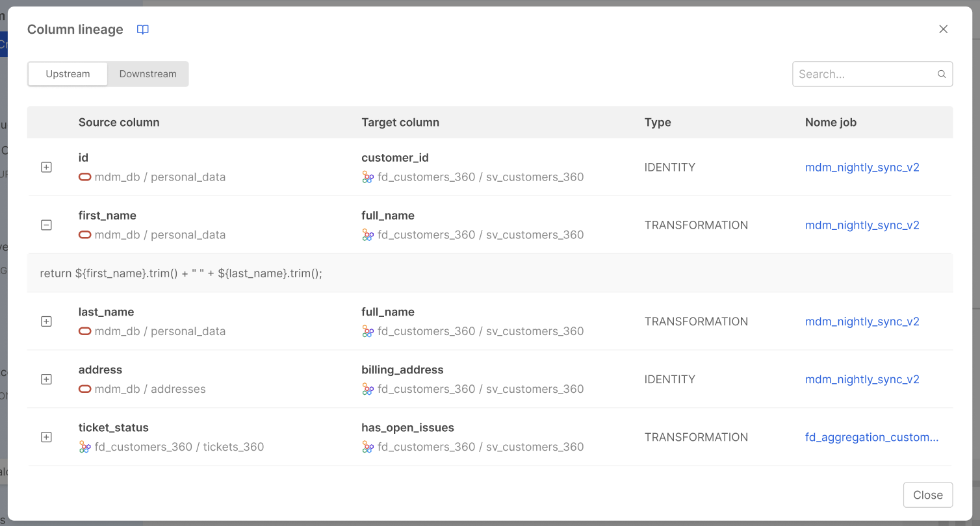980x526 pixels.
Task: Collapse the first_name transformation row
Action: click(x=46, y=225)
